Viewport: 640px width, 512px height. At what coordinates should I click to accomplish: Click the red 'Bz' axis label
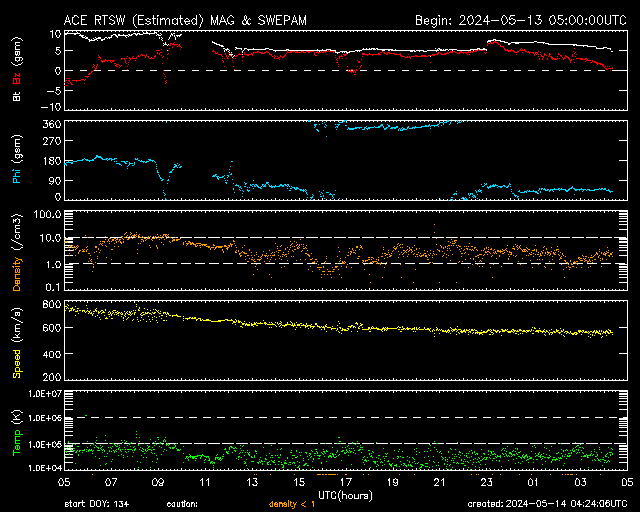click(x=17, y=79)
